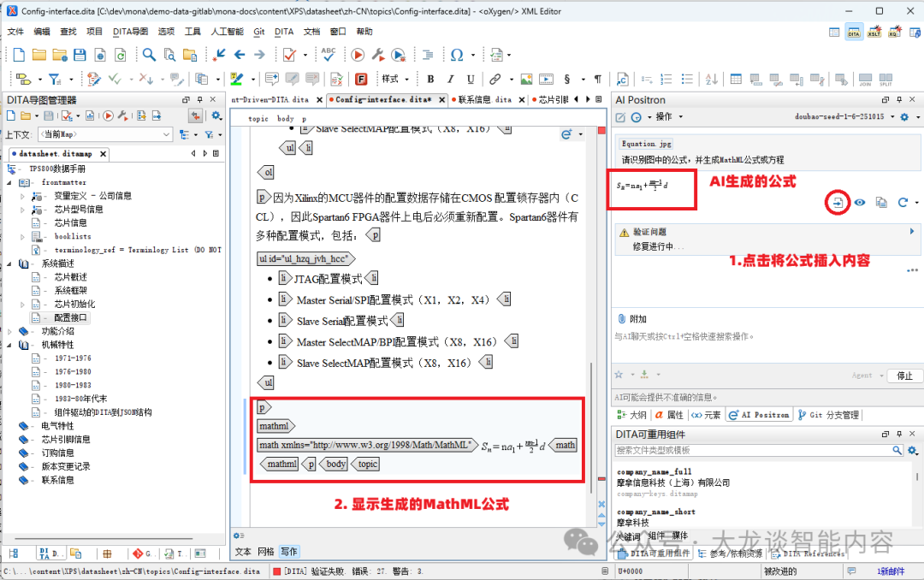Image resolution: width=924 pixels, height=580 pixels.
Task: Switch to 属性 side panel tab
Action: click(669, 415)
